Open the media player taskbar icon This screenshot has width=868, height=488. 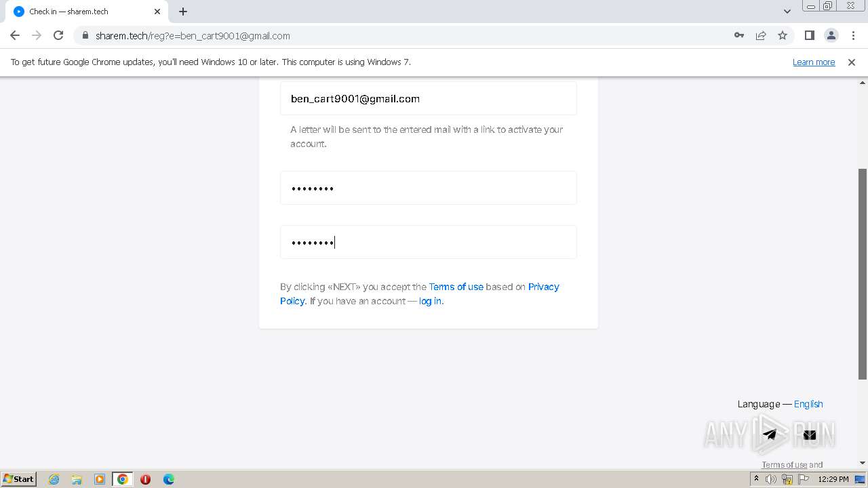[100, 479]
